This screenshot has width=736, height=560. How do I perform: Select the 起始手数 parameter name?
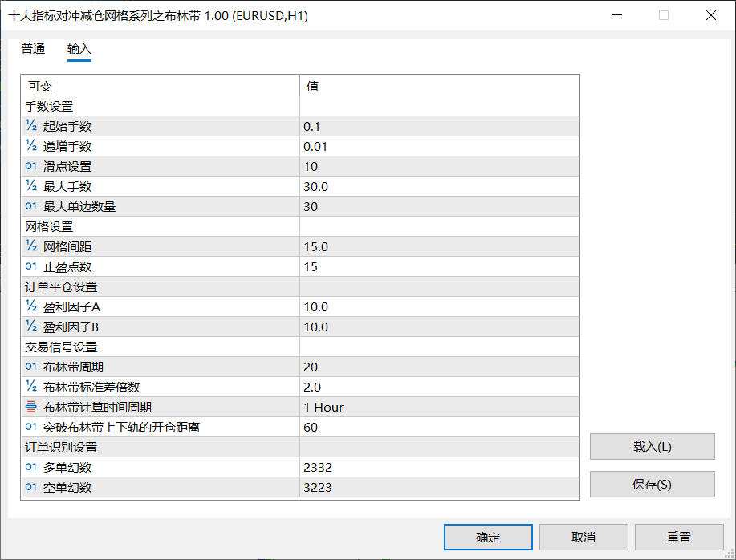[x=67, y=126]
